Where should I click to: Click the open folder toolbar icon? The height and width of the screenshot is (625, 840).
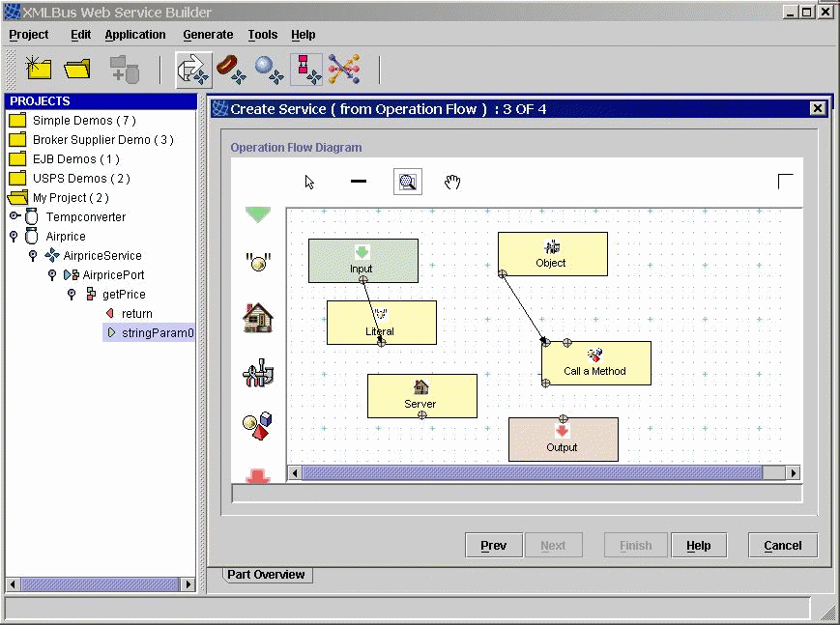77,68
